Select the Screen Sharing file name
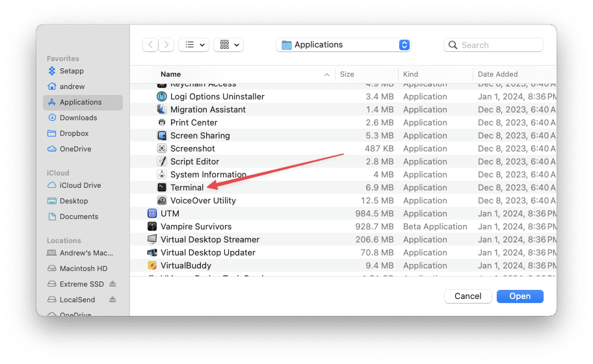This screenshot has width=593, height=364. 200,135
